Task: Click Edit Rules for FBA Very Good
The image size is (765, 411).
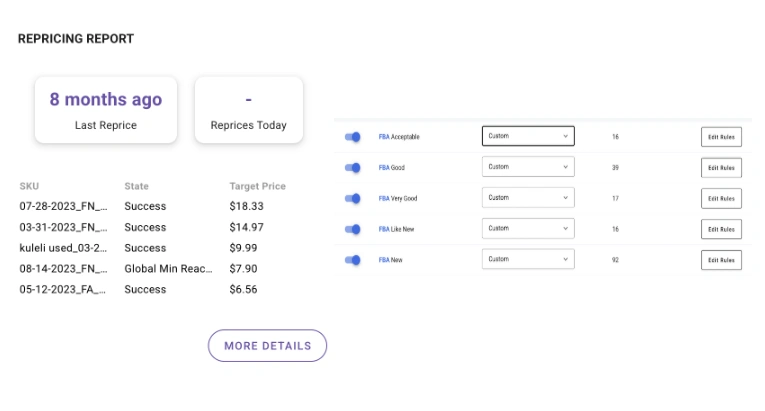Action: click(x=721, y=198)
